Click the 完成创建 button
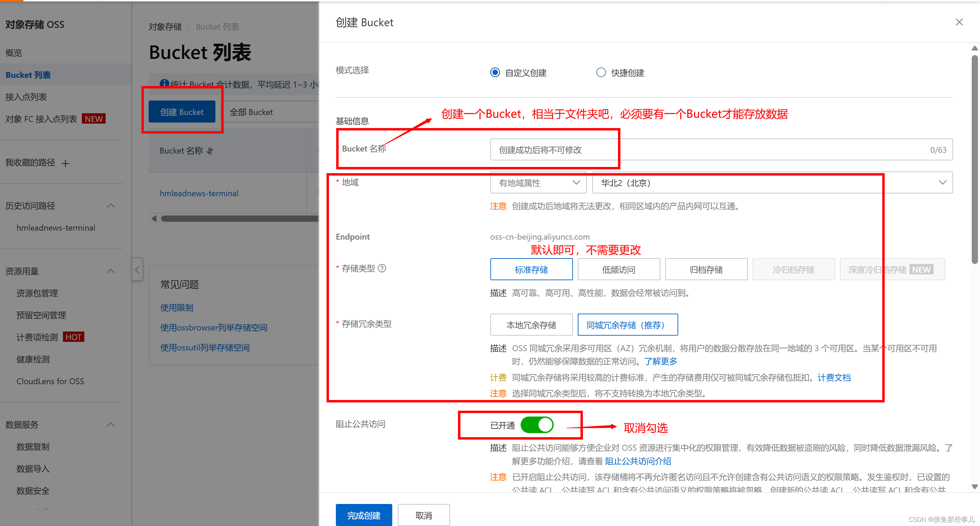Viewport: 980px width, 526px height. [364, 515]
